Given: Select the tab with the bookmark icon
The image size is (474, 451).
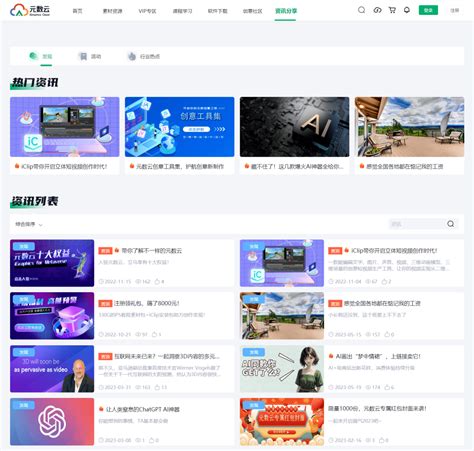Looking at the screenshot, I should (90, 56).
